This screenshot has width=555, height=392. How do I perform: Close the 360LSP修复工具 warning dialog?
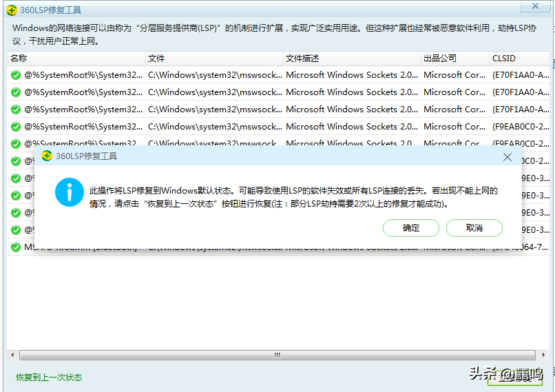coord(507,157)
